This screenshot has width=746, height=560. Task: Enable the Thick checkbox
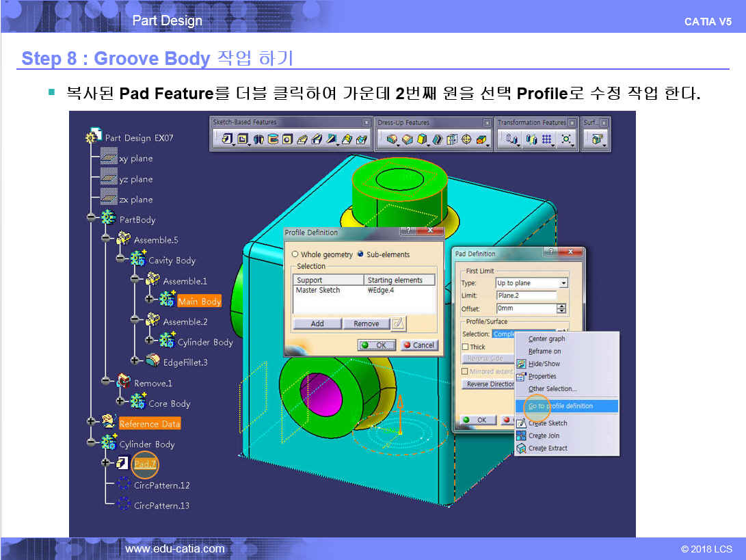tap(466, 347)
